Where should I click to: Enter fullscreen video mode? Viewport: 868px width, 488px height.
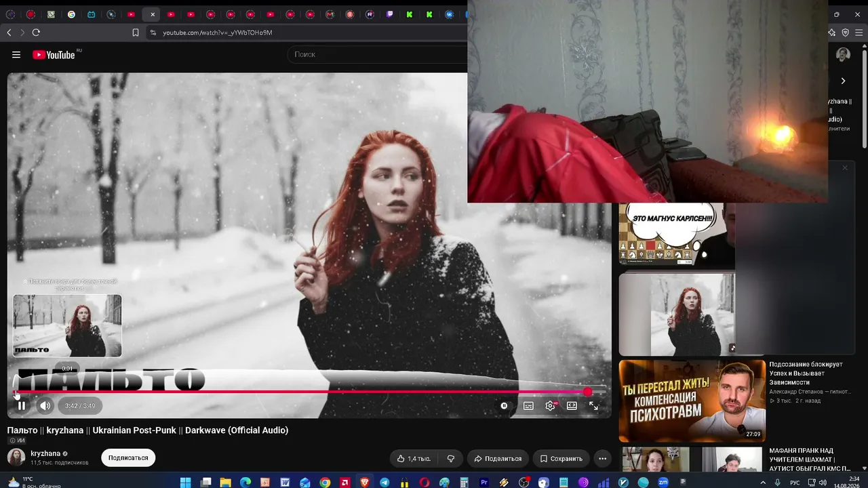click(593, 406)
